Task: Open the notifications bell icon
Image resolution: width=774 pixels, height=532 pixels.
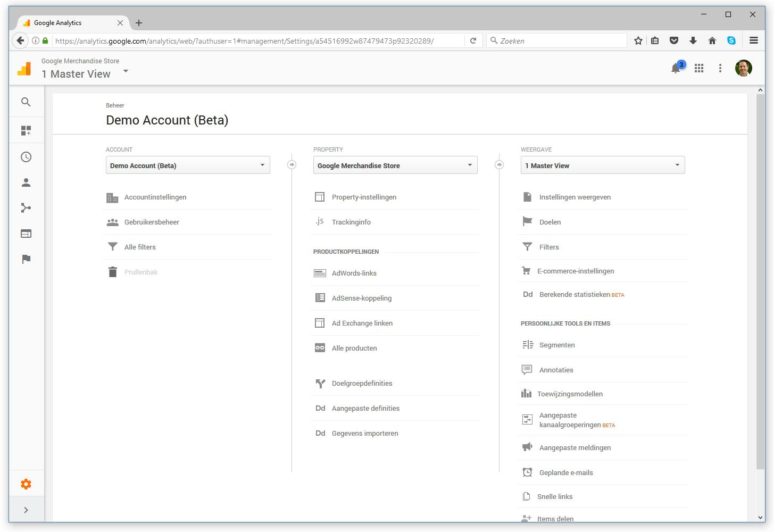Action: [x=676, y=68]
